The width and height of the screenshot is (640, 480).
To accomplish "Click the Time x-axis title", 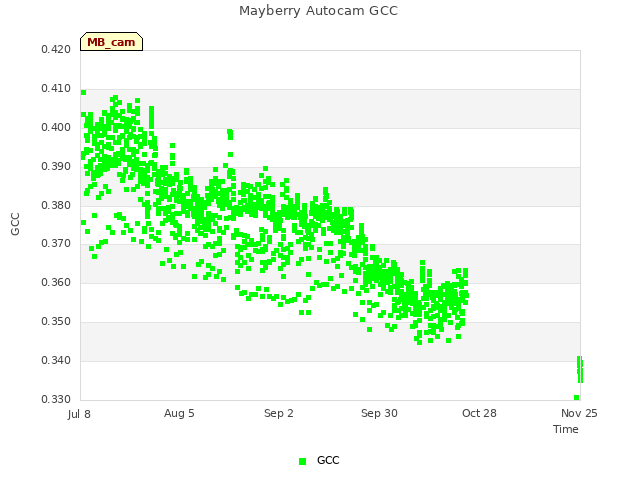I will tap(566, 429).
